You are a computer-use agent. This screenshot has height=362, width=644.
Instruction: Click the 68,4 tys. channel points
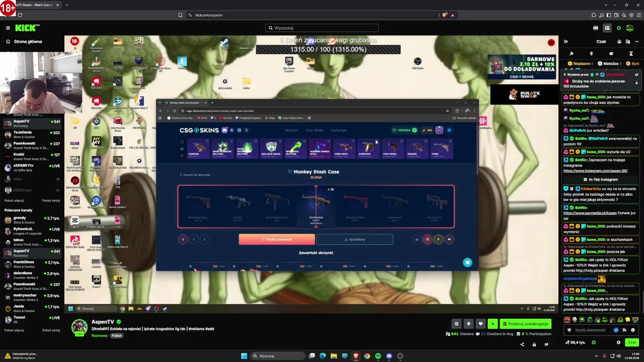(575, 342)
